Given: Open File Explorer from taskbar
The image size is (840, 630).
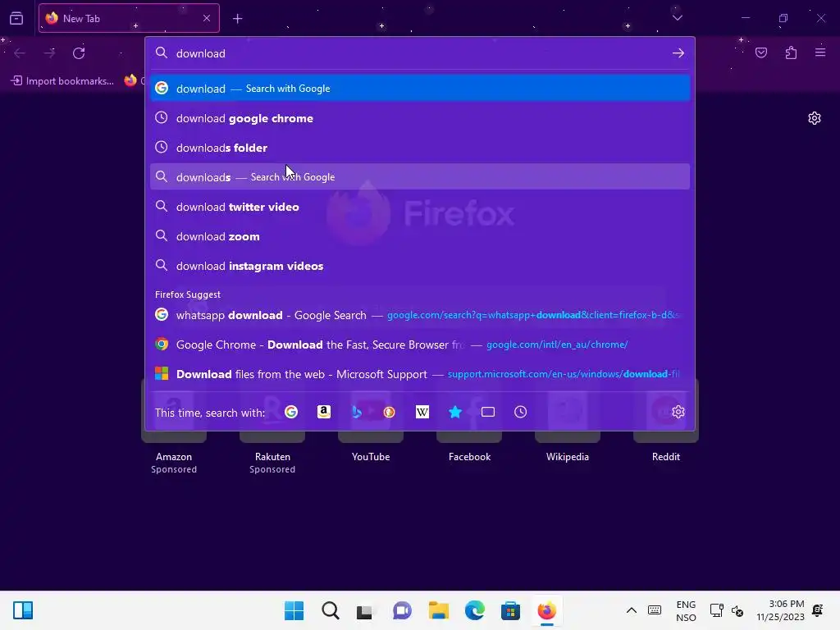Looking at the screenshot, I should (x=438, y=610).
